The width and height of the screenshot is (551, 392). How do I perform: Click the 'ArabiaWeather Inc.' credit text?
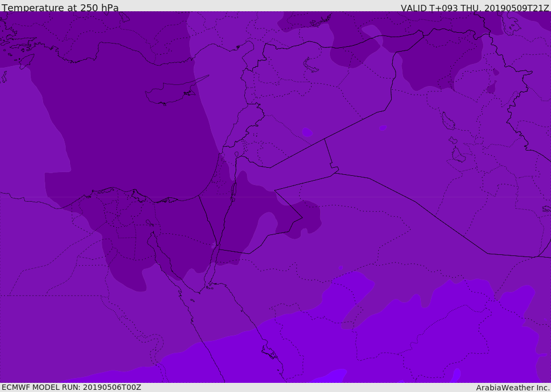tap(512, 388)
